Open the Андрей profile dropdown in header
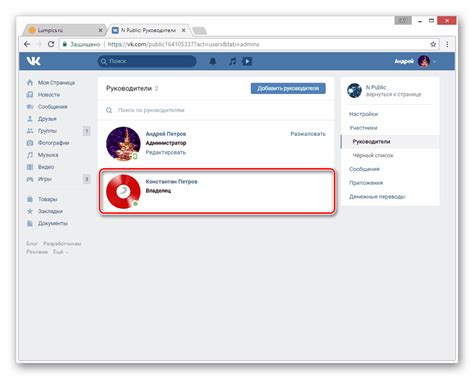This screenshot has height=379, width=474. click(415, 61)
